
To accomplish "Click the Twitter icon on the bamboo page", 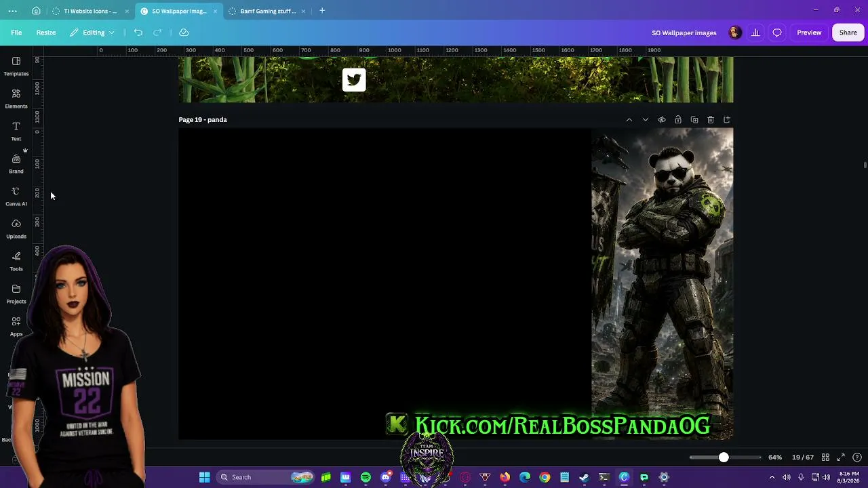I will 354,80.
